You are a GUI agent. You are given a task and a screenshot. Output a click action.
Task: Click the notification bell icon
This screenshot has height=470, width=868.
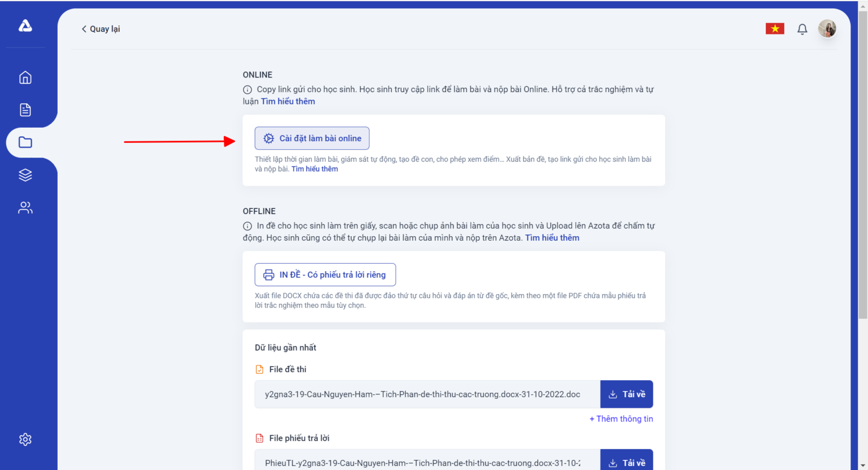pos(802,29)
